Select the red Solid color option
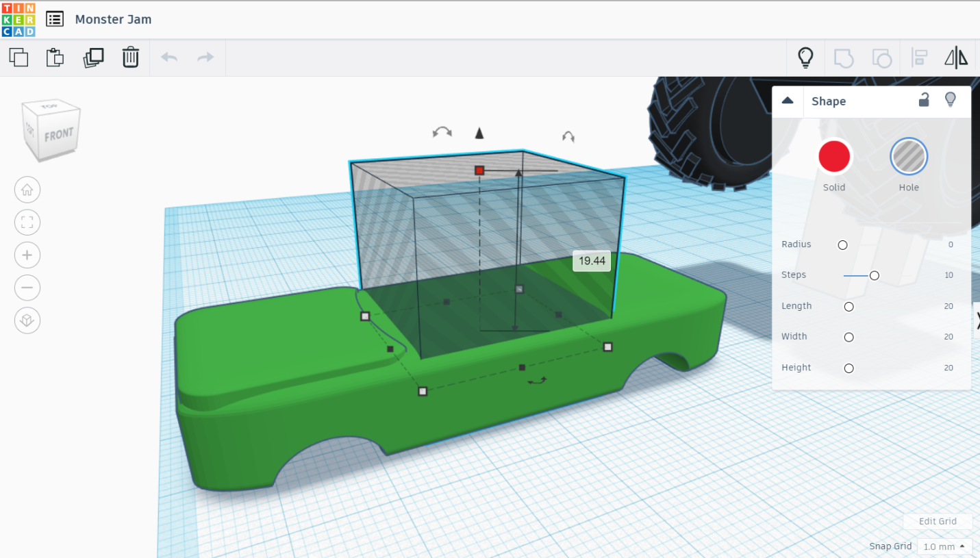This screenshot has height=558, width=980. (834, 157)
